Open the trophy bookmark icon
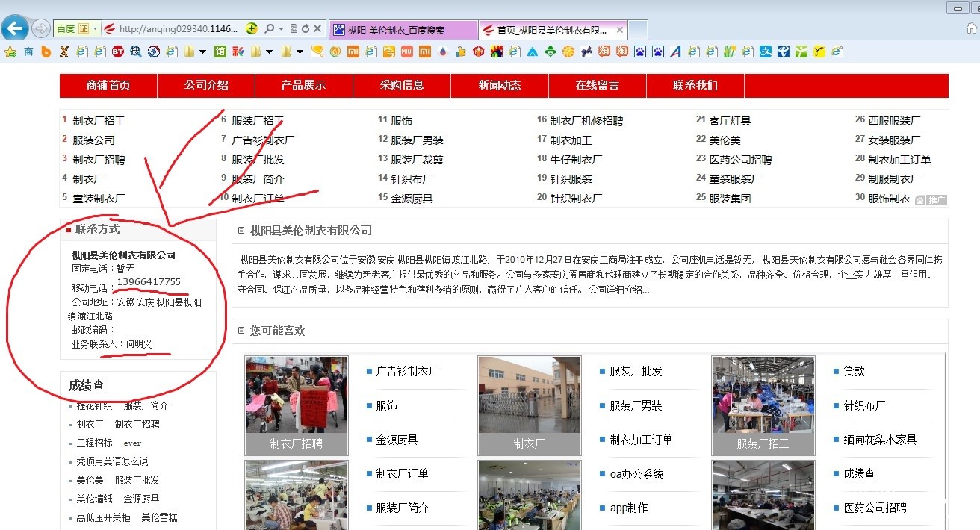980x530 pixels. 317,52
